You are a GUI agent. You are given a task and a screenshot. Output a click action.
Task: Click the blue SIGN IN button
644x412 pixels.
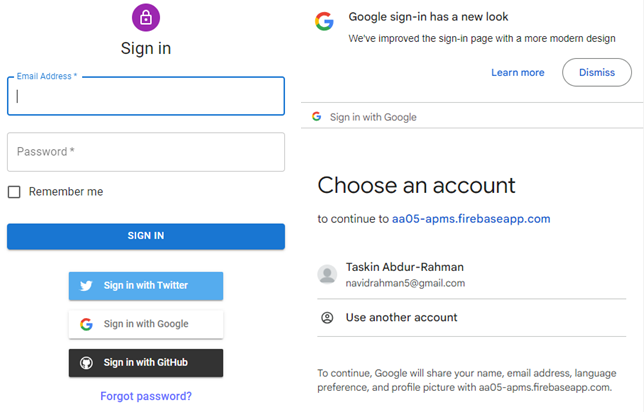pyautogui.click(x=146, y=236)
